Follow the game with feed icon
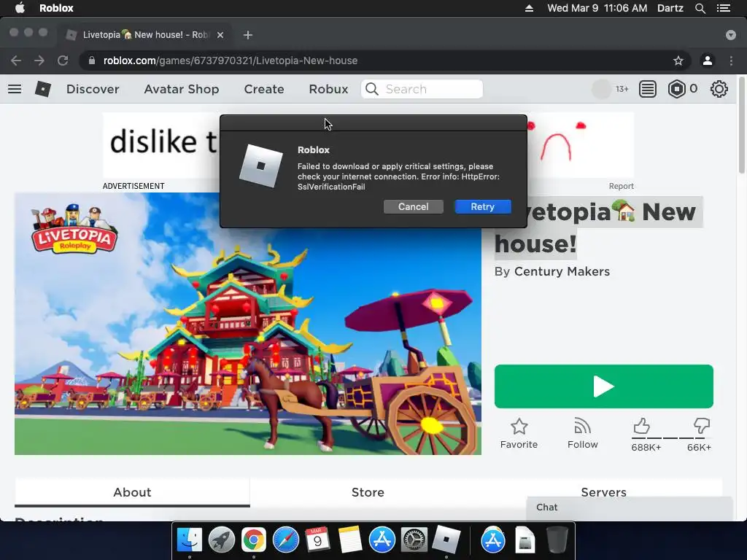The height and width of the screenshot is (560, 747). pos(582,426)
